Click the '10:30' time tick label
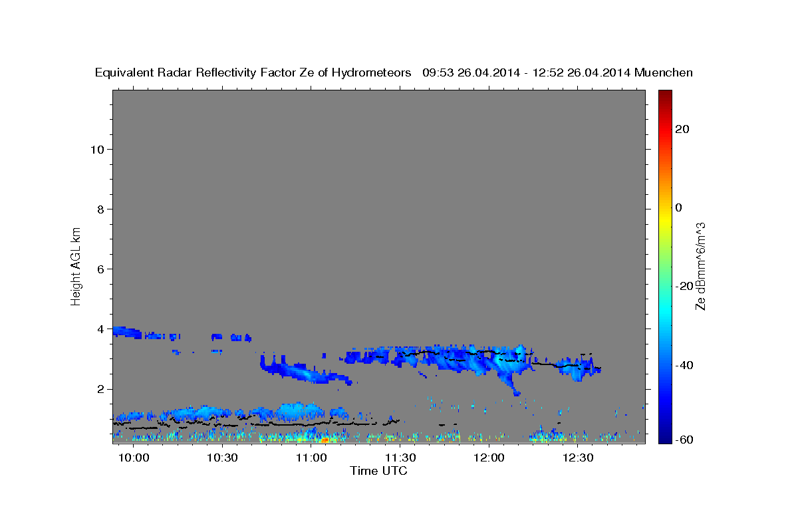This screenshot has height=532, width=798. coord(222,458)
